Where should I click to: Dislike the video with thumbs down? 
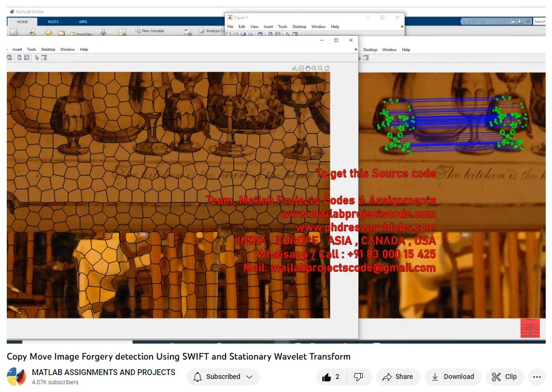358,377
